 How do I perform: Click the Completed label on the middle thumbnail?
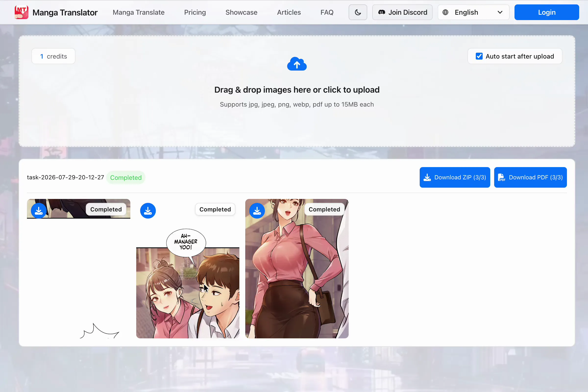click(215, 209)
